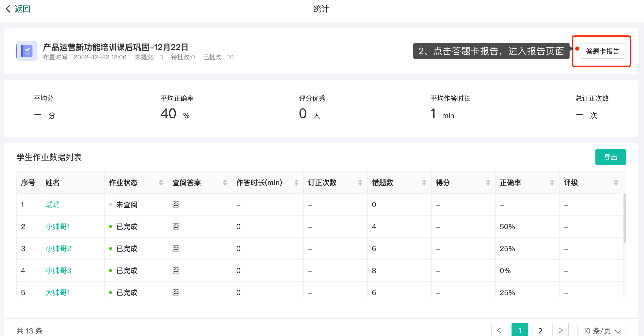Screen dimensions: 644x336
Task: Click the 0% accuracy value for 小帅哥3
Action: pyautogui.click(x=505, y=271)
